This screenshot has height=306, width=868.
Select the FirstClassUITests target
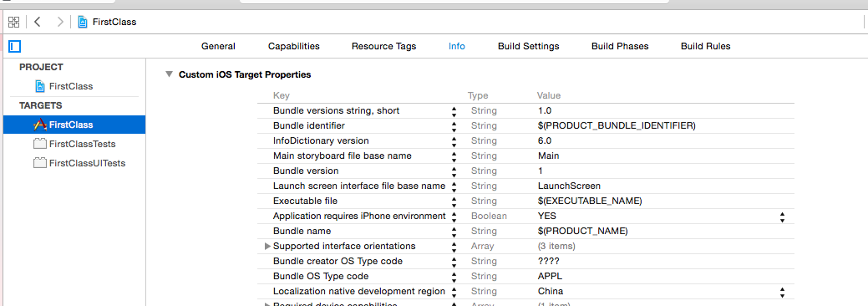(x=79, y=163)
